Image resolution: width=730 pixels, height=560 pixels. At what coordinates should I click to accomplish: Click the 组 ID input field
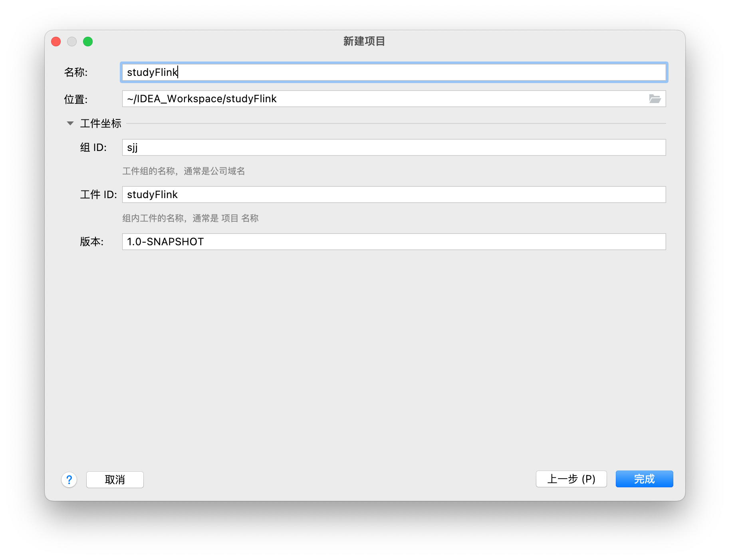tap(394, 147)
